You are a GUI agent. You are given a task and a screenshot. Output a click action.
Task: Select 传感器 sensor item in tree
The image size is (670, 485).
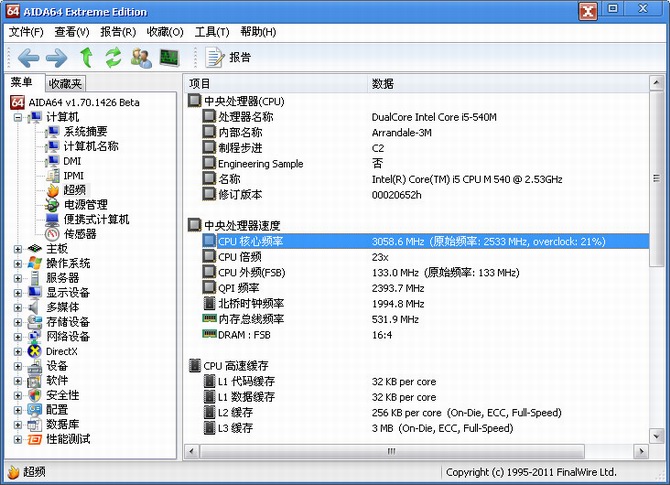click(80, 234)
